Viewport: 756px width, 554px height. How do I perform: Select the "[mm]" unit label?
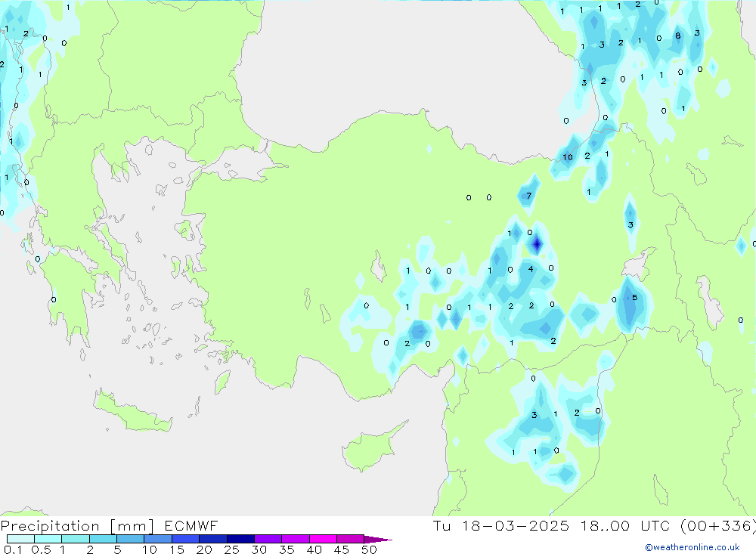(x=132, y=526)
